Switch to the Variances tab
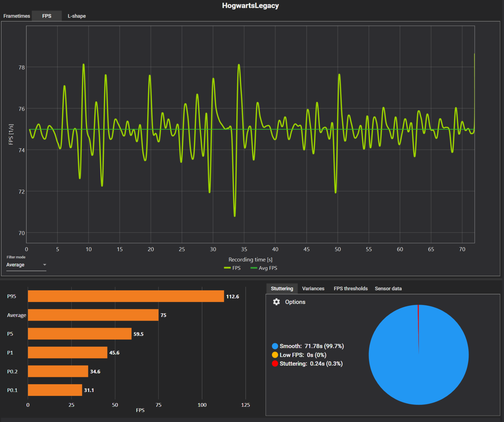 point(313,289)
